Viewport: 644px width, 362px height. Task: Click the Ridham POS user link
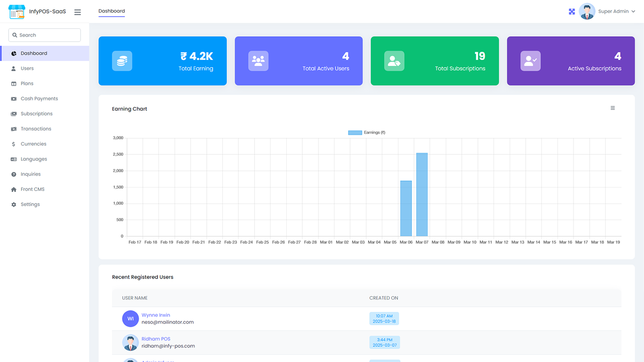(156, 338)
